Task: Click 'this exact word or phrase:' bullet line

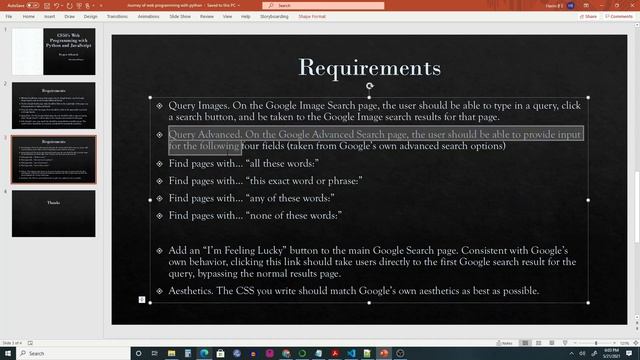Action: (x=265, y=181)
